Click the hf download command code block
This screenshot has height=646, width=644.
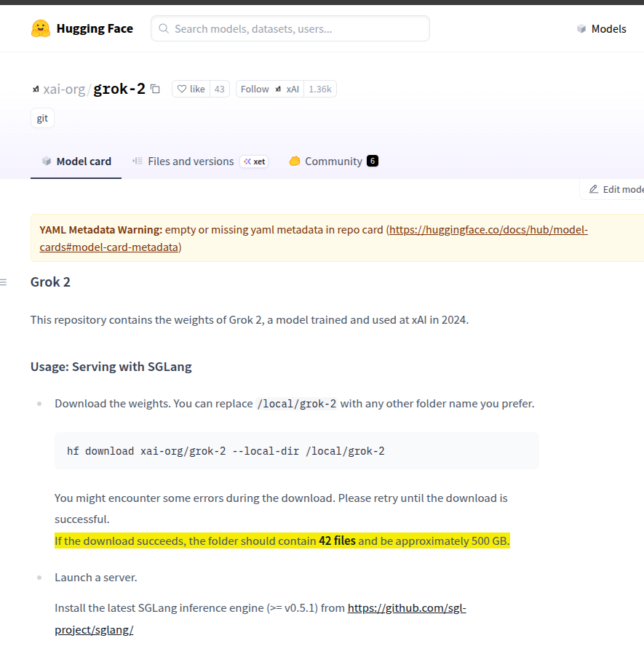pos(297,451)
